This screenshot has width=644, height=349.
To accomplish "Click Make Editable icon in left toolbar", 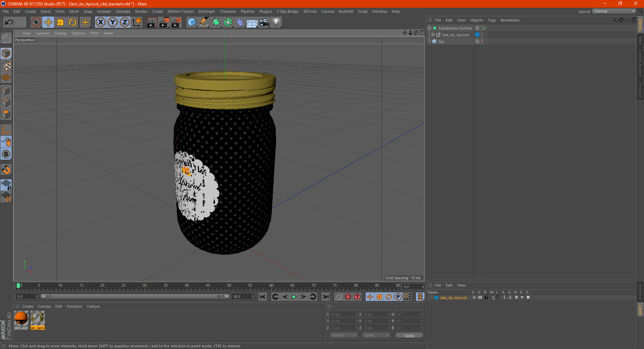I will tap(6, 38).
